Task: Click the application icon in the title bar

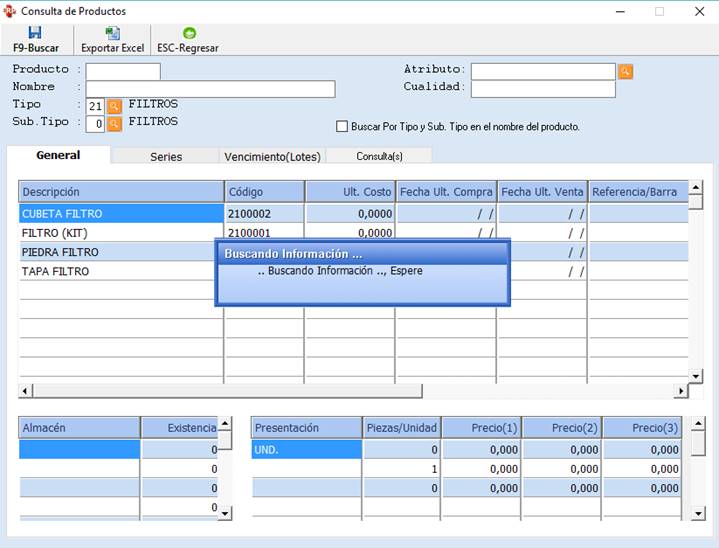Action: click(x=10, y=11)
